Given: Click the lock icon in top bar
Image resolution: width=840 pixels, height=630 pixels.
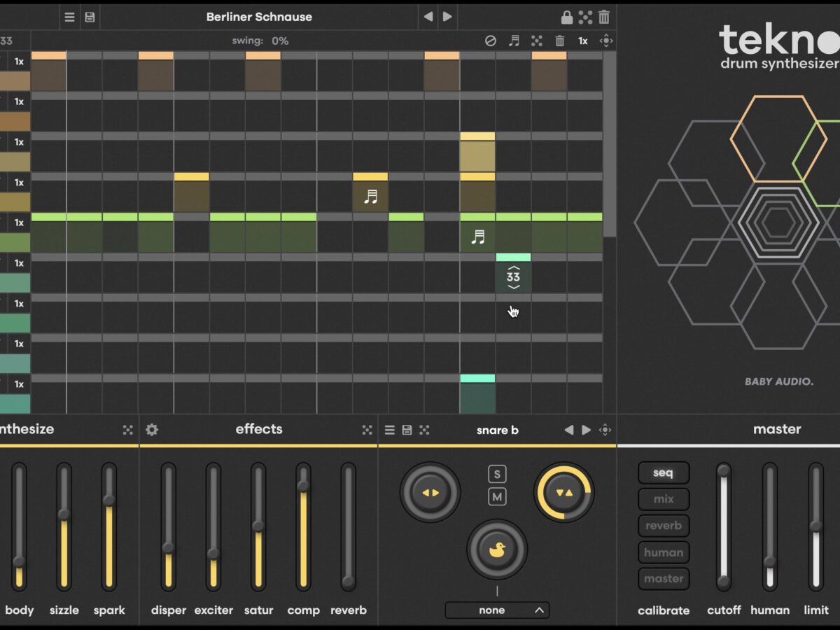Looking at the screenshot, I should pos(566,17).
